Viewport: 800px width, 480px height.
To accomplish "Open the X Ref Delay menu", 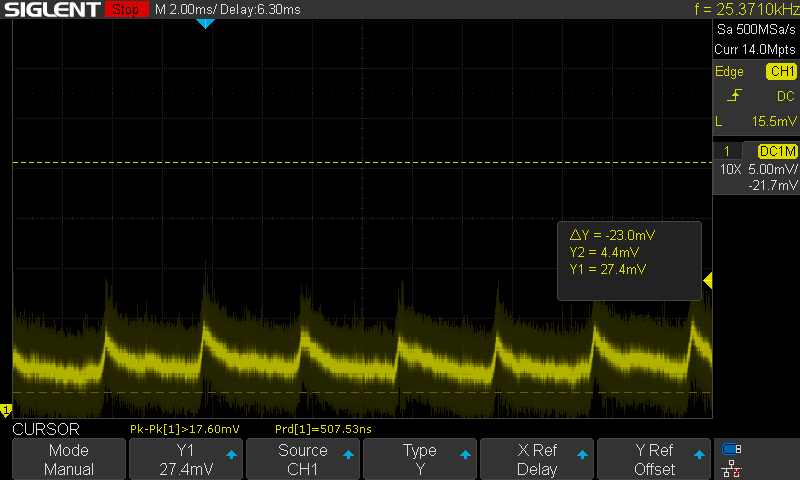I will click(537, 459).
